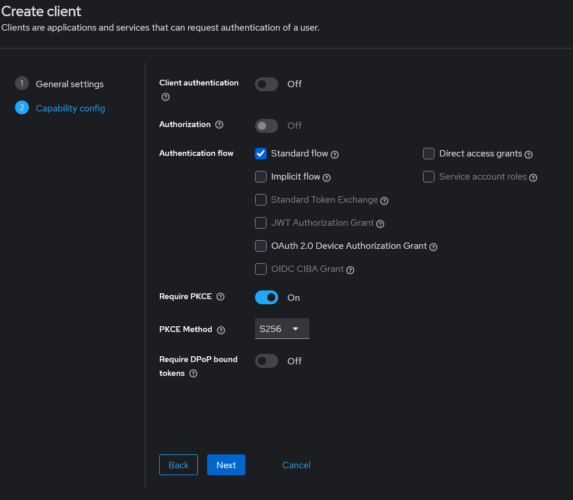
Task: Click the Authentication flow label
Action: 196,153
